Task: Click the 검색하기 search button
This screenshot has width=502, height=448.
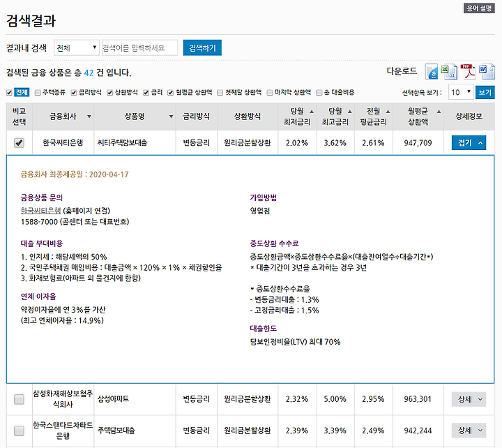Action: (202, 47)
